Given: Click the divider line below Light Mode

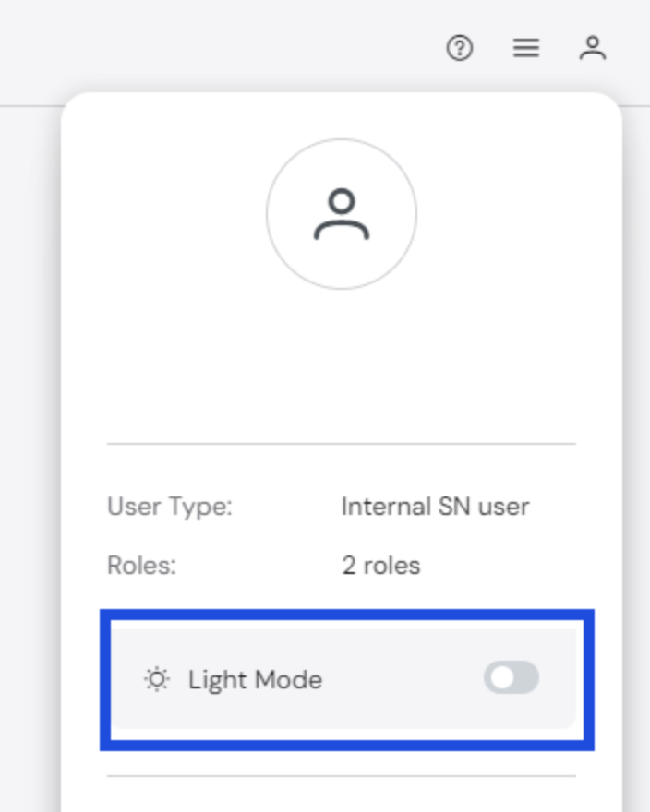Looking at the screenshot, I should (342, 776).
